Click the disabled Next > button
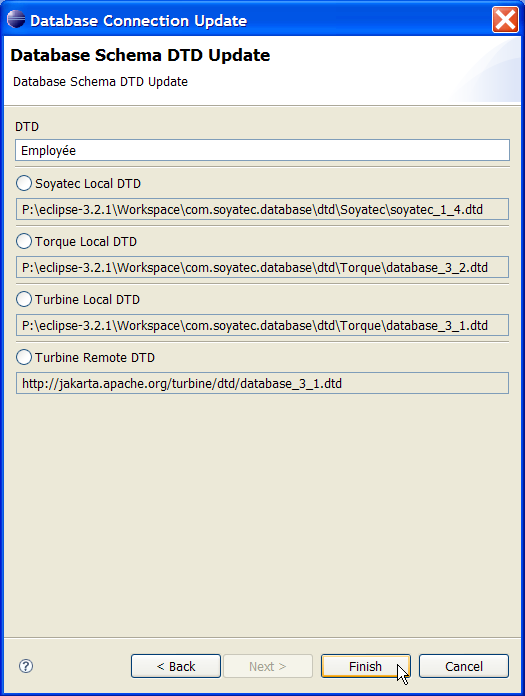525x696 pixels. pos(268,666)
